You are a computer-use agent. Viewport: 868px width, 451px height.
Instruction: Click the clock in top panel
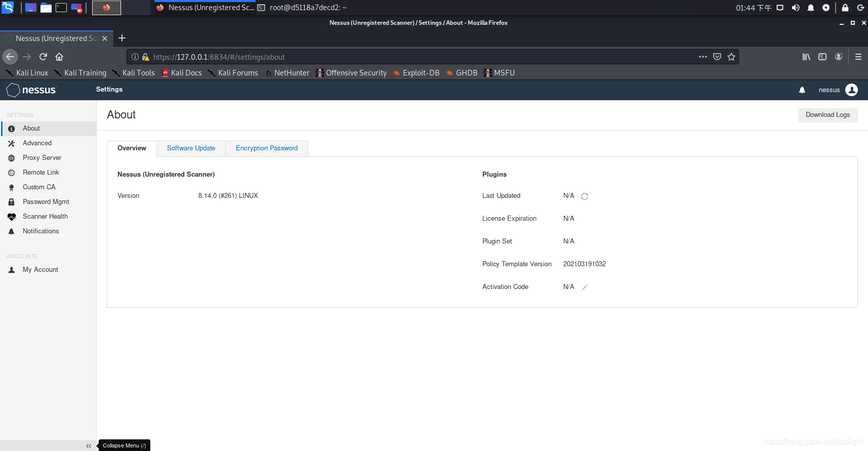point(753,8)
